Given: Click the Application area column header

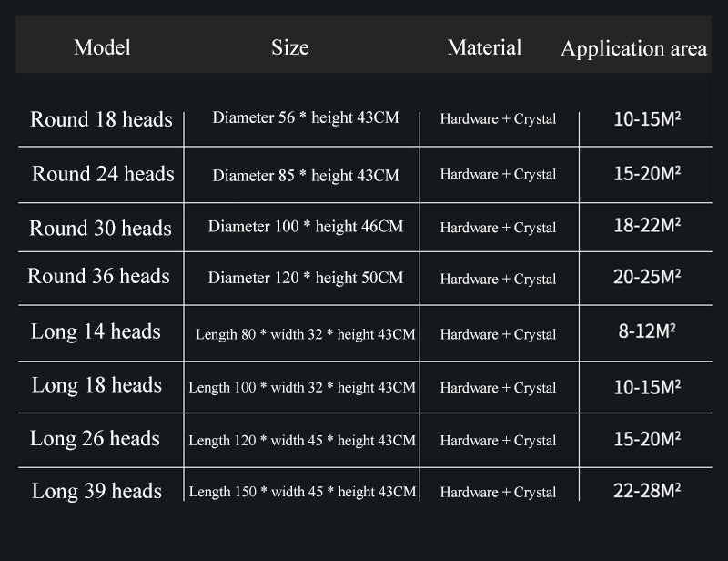Looking at the screenshot, I should point(633,49).
